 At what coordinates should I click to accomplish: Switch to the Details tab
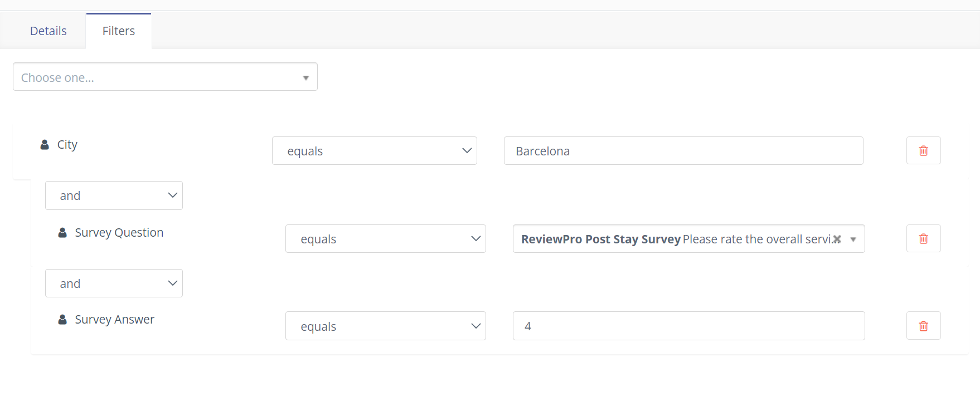[48, 31]
